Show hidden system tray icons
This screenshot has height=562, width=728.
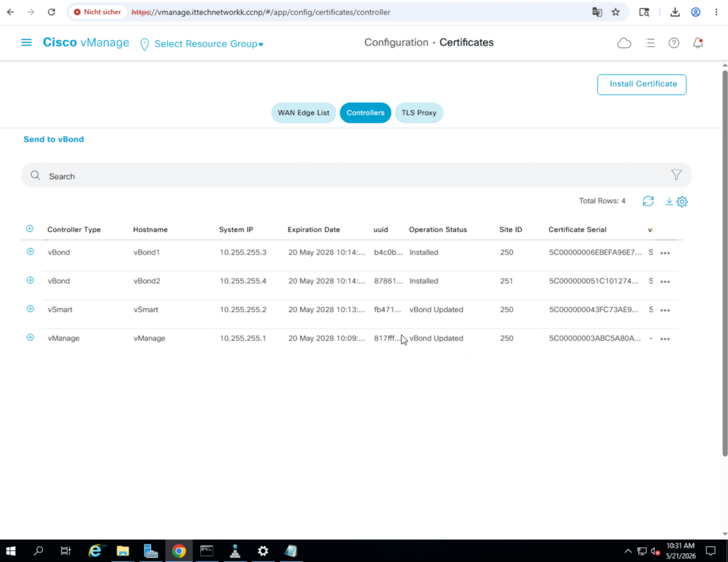tap(628, 551)
